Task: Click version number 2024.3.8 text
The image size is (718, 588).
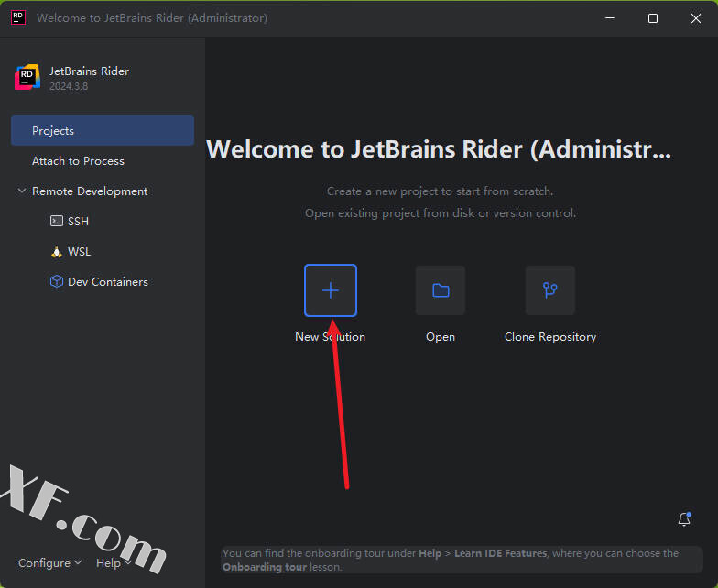Action: point(69,86)
